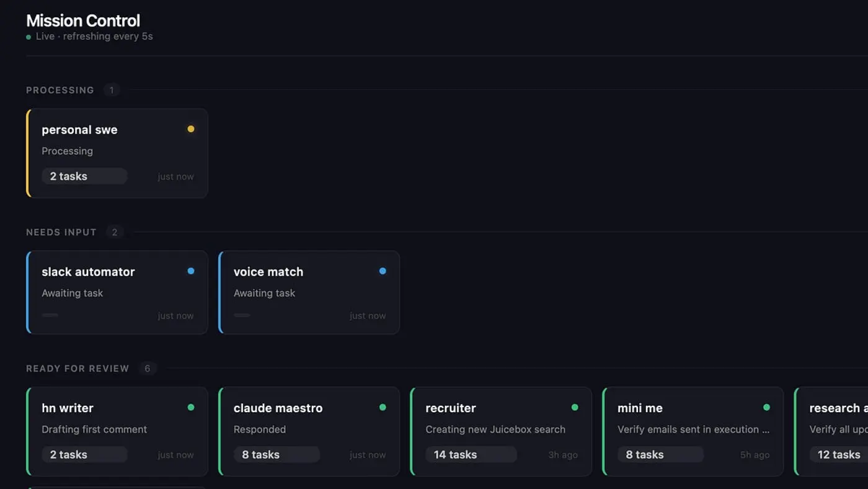868x489 pixels.
Task: Click the blue status dot on voice match
Action: (383, 271)
